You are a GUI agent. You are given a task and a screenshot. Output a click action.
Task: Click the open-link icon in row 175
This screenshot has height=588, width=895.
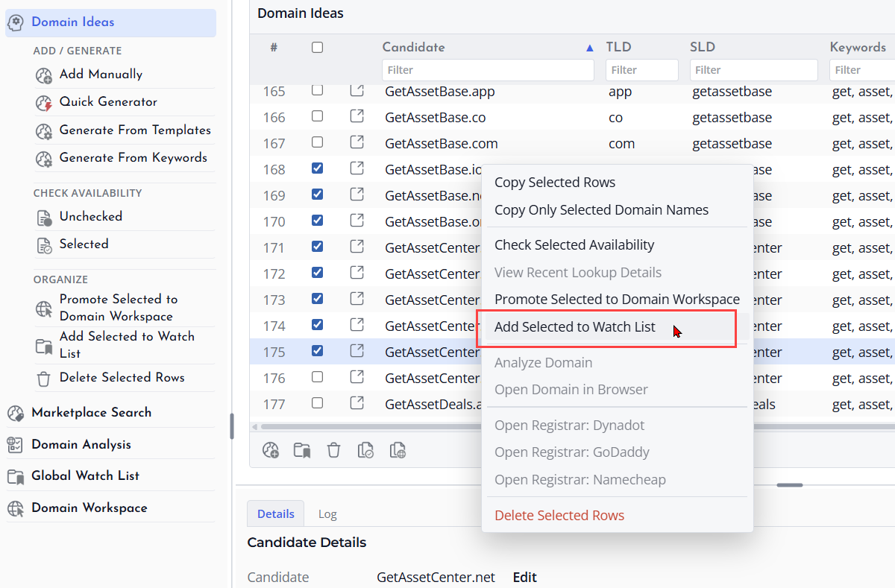(357, 351)
